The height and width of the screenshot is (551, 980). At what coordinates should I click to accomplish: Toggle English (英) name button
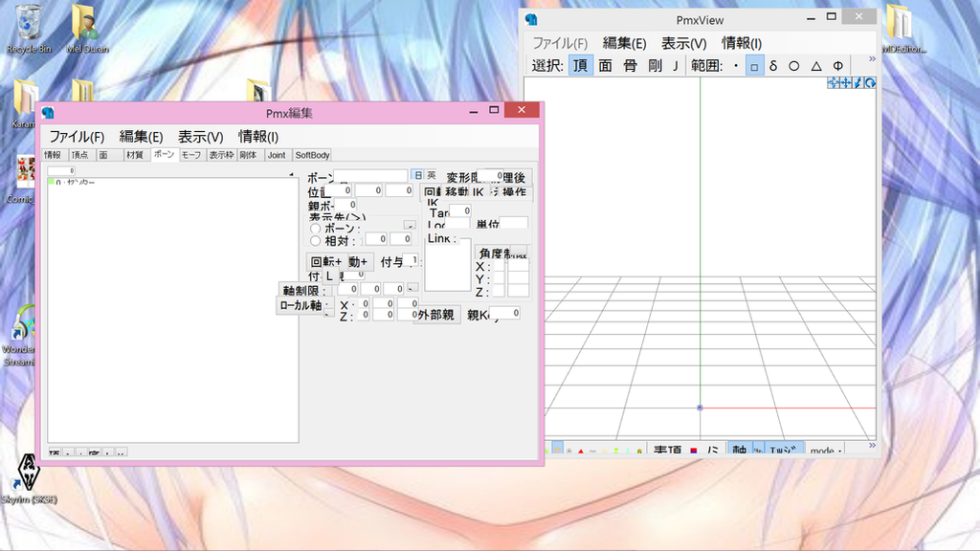(432, 176)
